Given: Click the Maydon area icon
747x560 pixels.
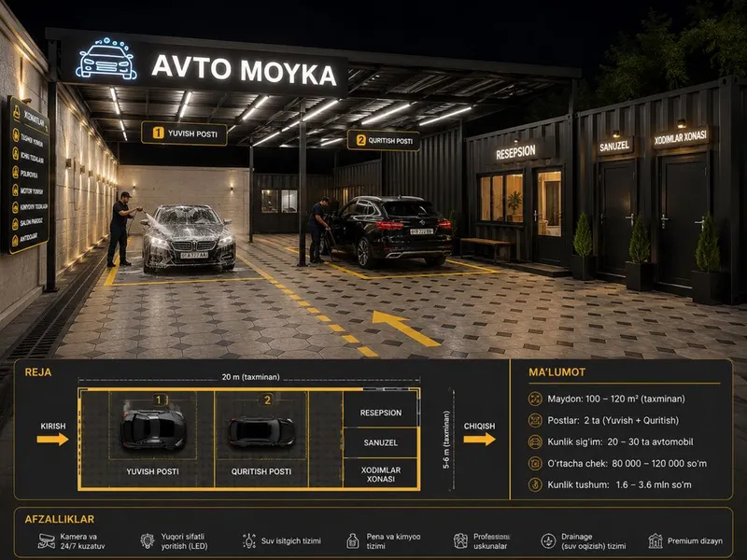Looking at the screenshot, I should (x=535, y=399).
